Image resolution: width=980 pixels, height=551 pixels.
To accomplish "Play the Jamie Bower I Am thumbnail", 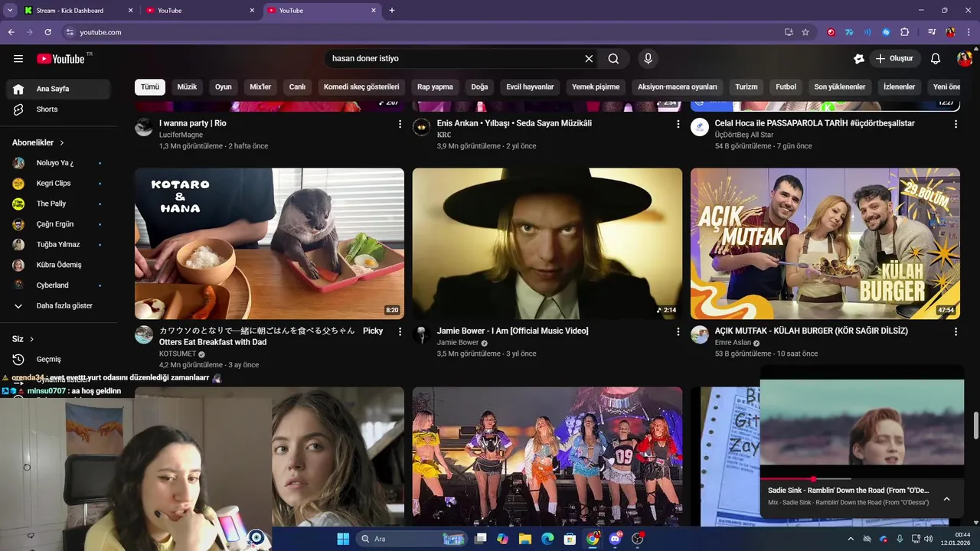I will pos(547,243).
